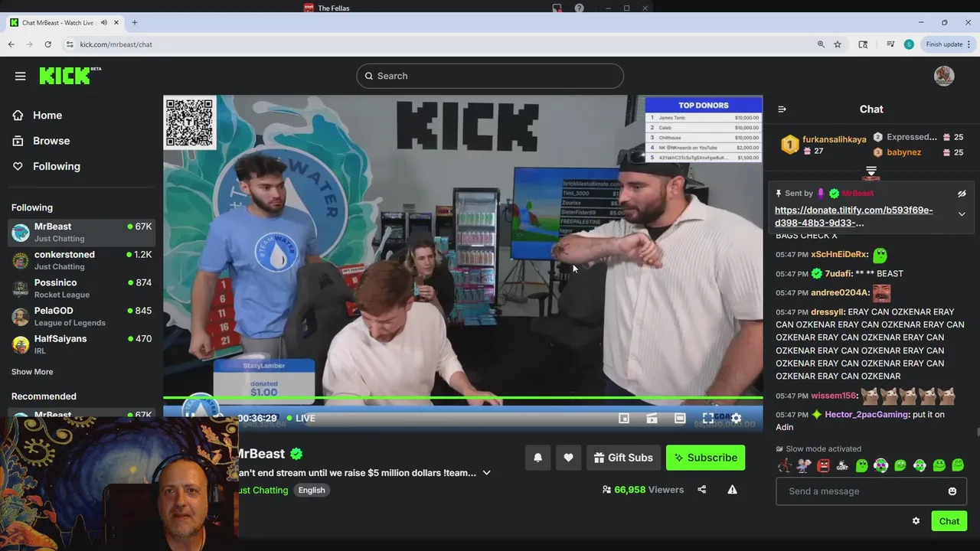The width and height of the screenshot is (980, 551).
Task: Click the wissem156 username in chat
Action: [x=834, y=396]
